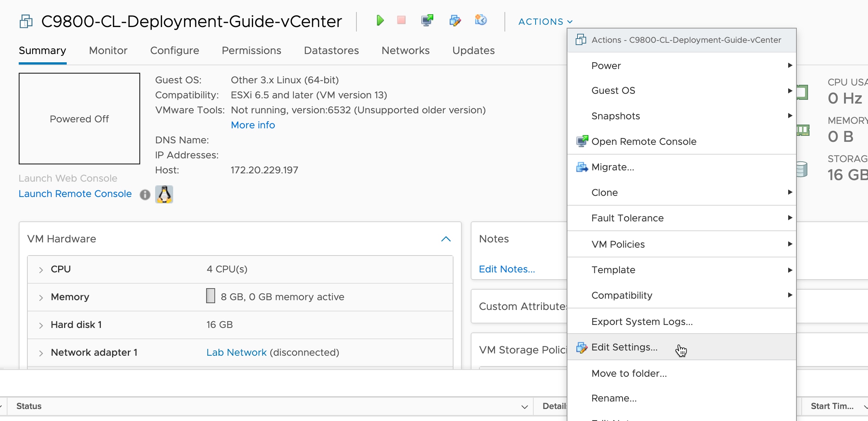
Task: Click the VM icon in Actions menu header
Action: click(581, 39)
